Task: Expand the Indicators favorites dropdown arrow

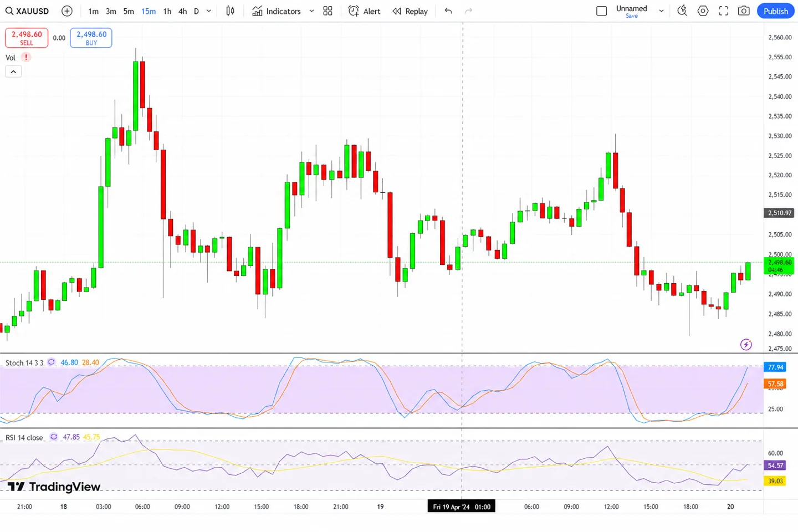Action: click(x=311, y=11)
